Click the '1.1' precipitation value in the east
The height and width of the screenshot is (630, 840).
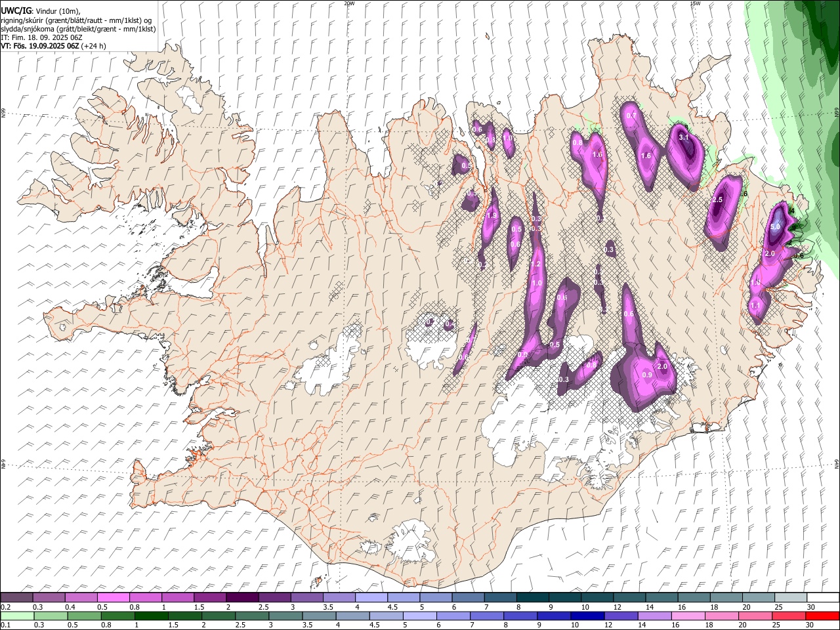[x=755, y=305]
